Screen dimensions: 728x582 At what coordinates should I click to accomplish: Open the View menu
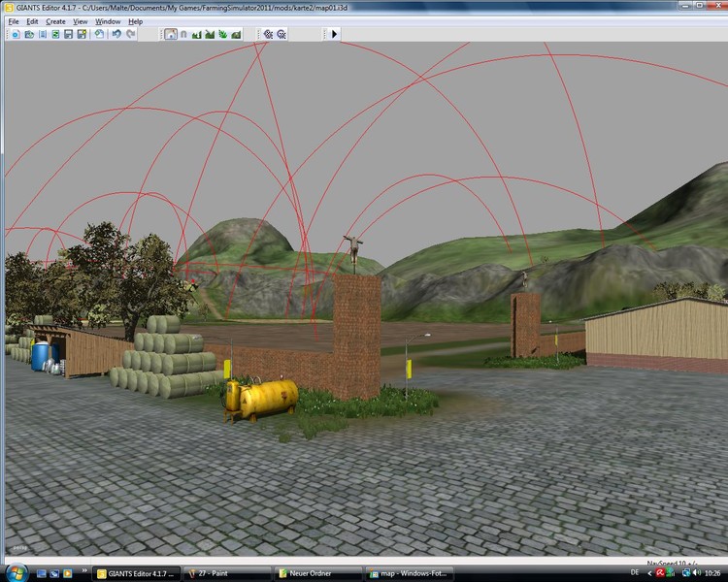[x=80, y=21]
